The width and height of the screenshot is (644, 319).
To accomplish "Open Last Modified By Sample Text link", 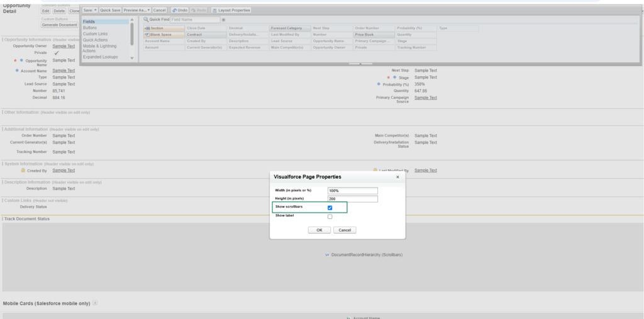I will pos(426,170).
